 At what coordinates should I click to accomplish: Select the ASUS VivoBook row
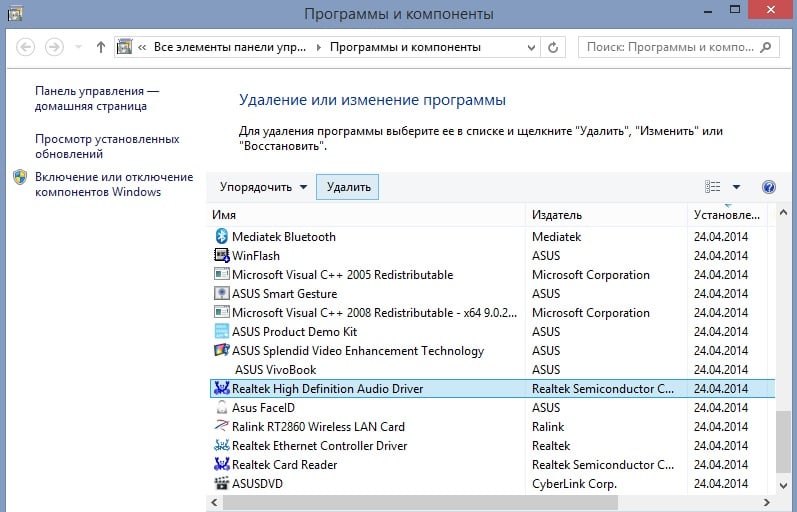[x=492, y=370]
